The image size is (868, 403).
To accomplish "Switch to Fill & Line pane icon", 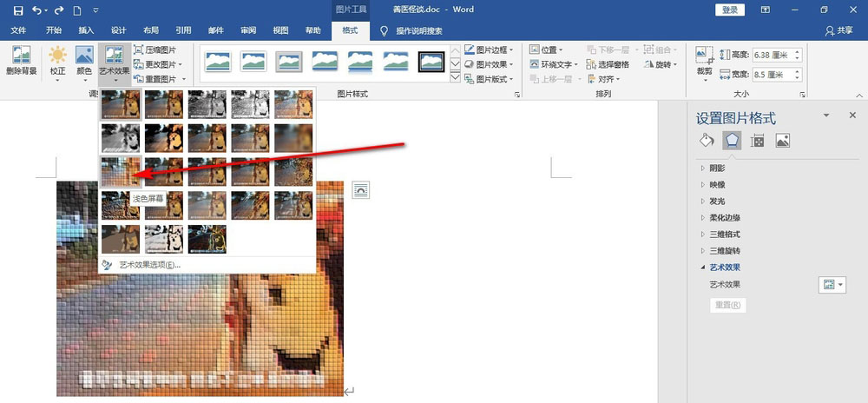I will [707, 140].
